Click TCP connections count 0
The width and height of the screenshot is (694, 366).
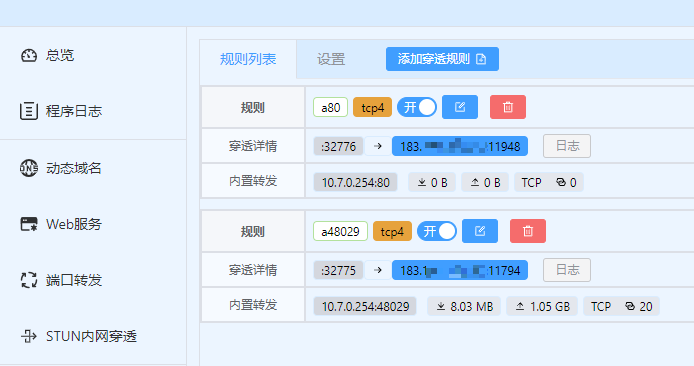point(549,183)
